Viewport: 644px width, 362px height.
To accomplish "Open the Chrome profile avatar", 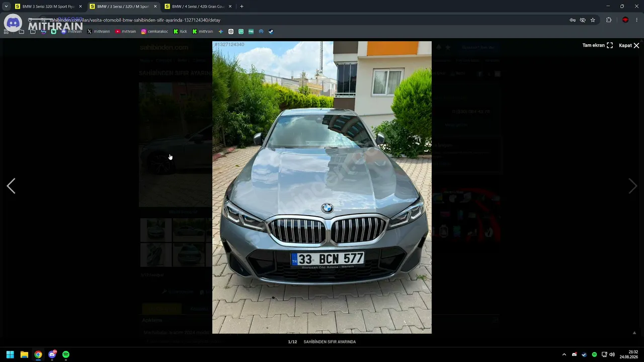I will 625,20.
